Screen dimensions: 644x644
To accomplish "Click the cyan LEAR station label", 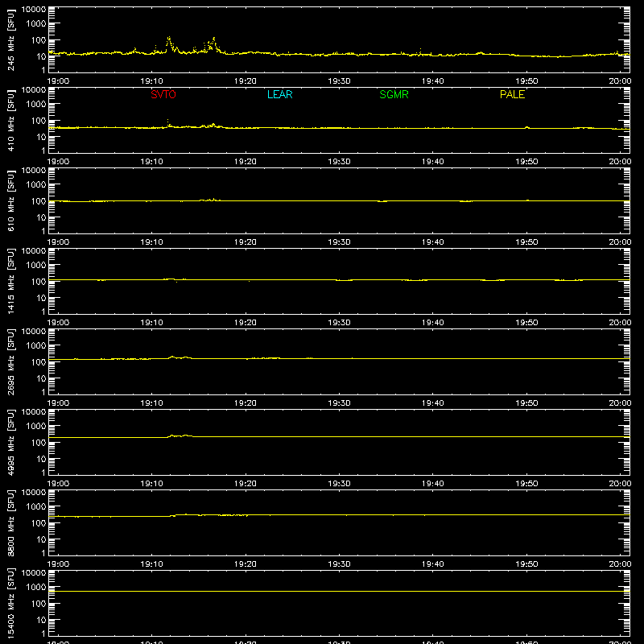I will (x=279, y=94).
